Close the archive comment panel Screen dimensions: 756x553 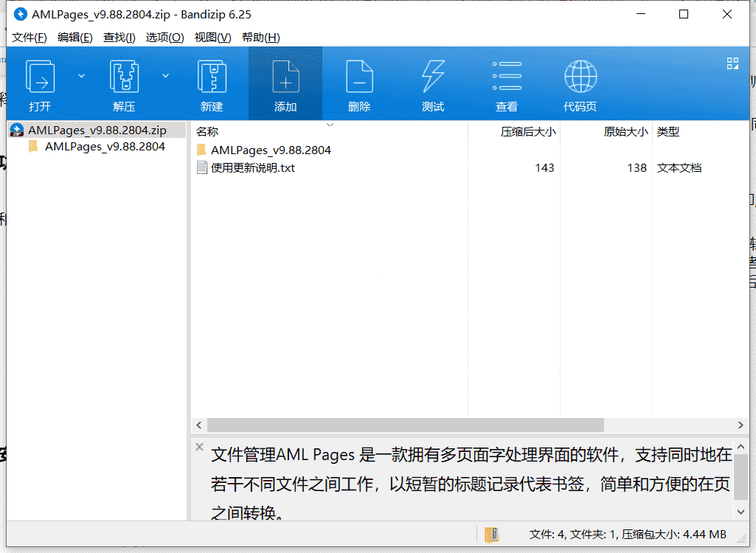200,447
